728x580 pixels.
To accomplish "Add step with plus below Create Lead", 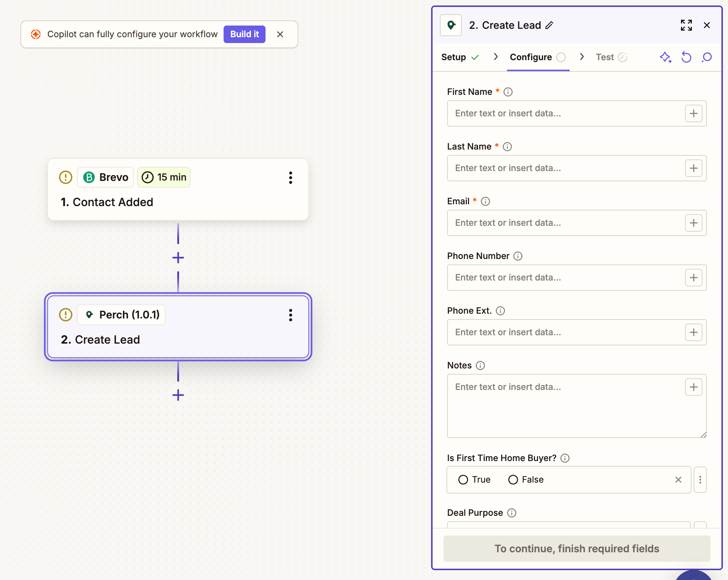I will 178,395.
